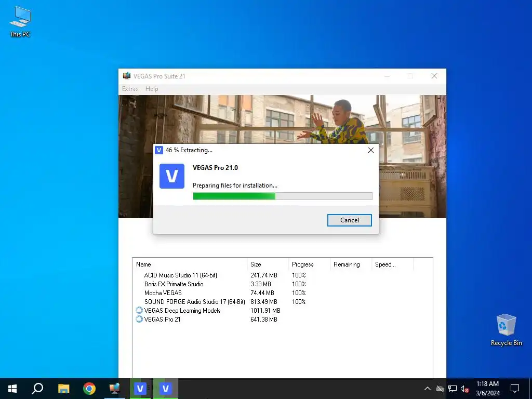The width and height of the screenshot is (532, 399).
Task: Click the 100% progress for Mocha VEGAS
Action: point(299,293)
